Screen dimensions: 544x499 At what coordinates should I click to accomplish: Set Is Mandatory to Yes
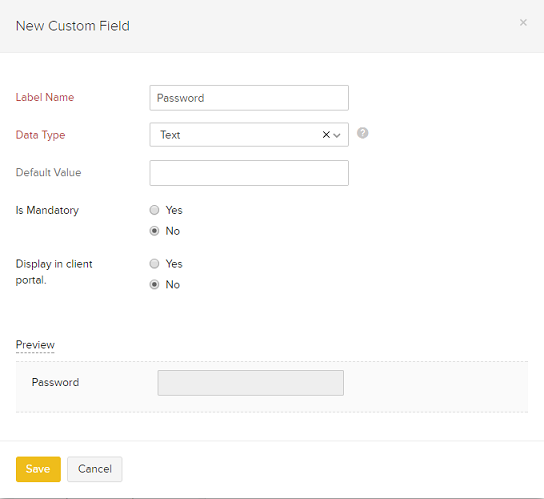[154, 210]
